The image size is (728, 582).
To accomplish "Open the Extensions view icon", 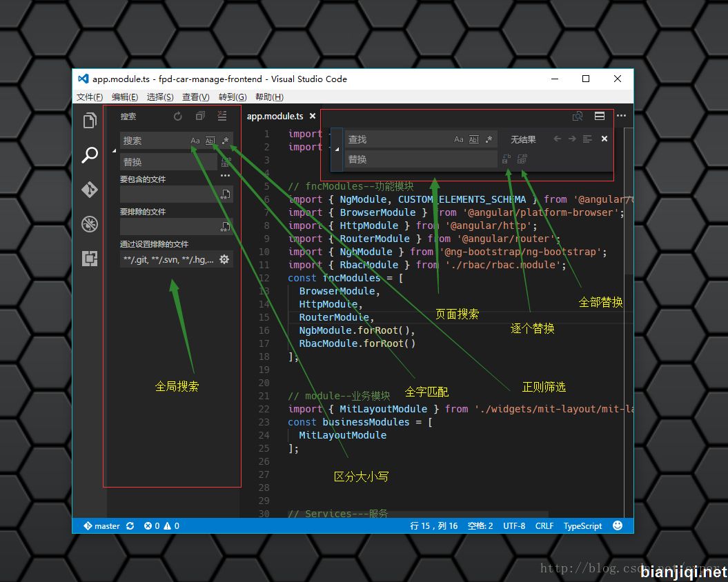I will (x=90, y=259).
